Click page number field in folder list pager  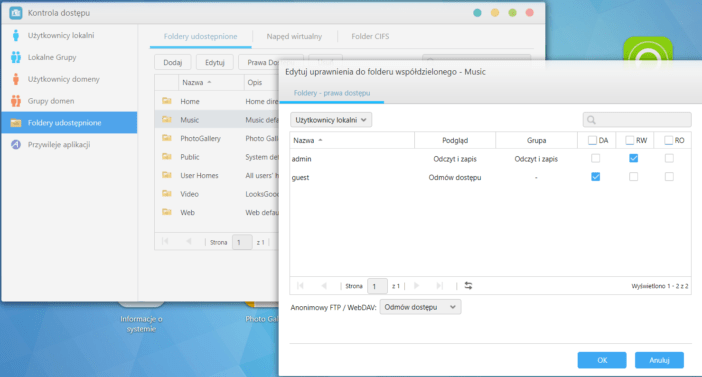[242, 242]
